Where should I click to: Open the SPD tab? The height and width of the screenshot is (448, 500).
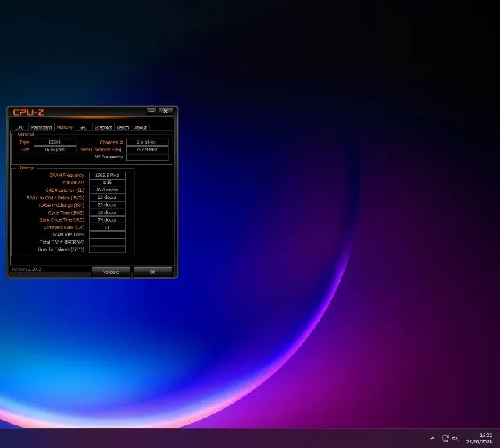pos(84,127)
